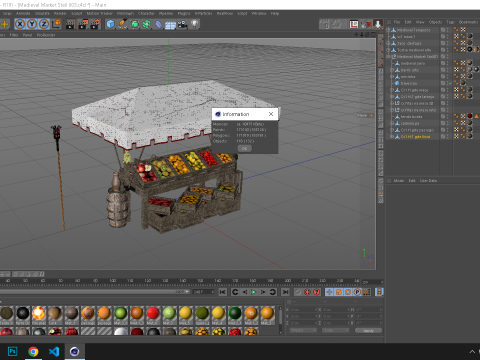The width and height of the screenshot is (480, 360).
Task: Open the coordinate Object mode dropdown
Action: (x=303, y=330)
